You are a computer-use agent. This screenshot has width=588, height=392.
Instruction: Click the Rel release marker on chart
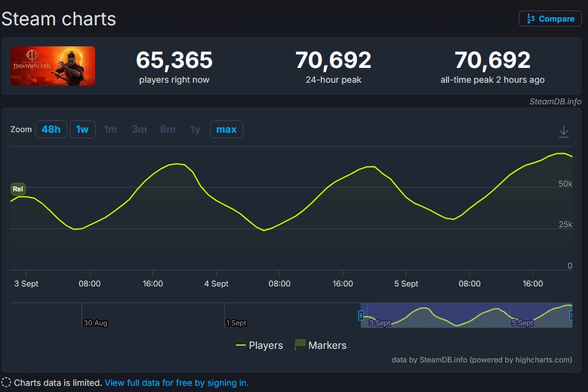point(18,190)
